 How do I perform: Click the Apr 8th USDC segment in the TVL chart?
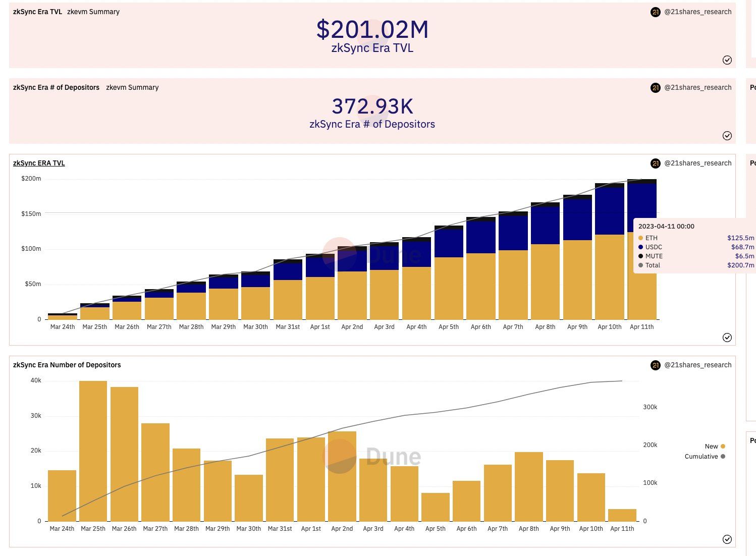click(545, 226)
